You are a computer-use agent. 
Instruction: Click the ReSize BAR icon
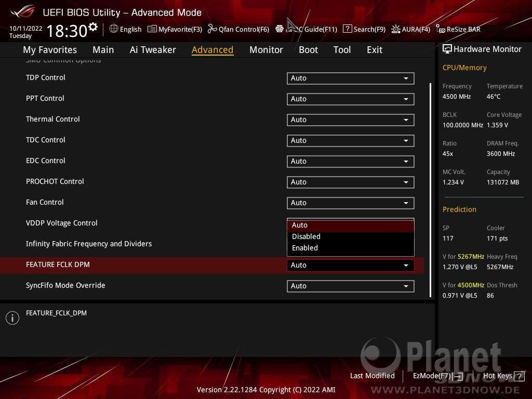pos(441,29)
